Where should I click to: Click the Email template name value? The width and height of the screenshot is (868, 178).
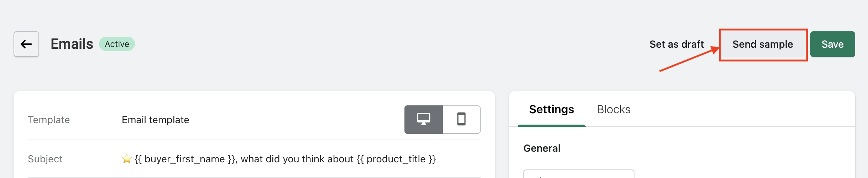pyautogui.click(x=155, y=120)
